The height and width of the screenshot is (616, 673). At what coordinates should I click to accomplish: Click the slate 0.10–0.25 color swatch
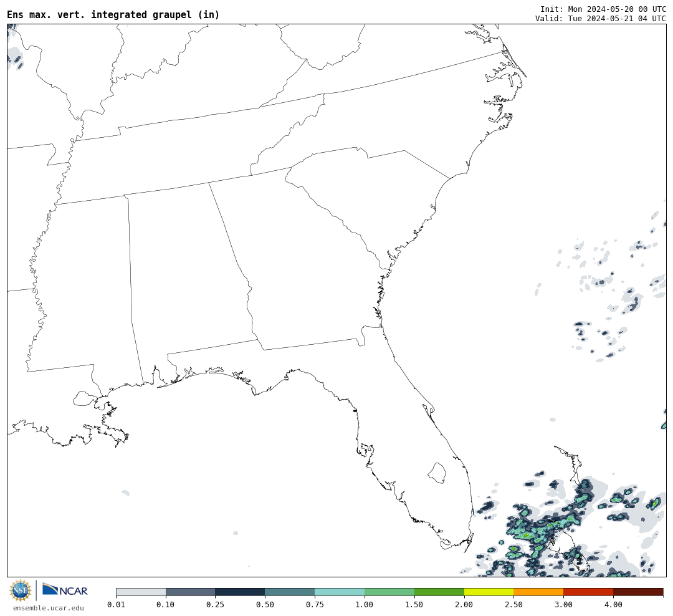pos(191,592)
